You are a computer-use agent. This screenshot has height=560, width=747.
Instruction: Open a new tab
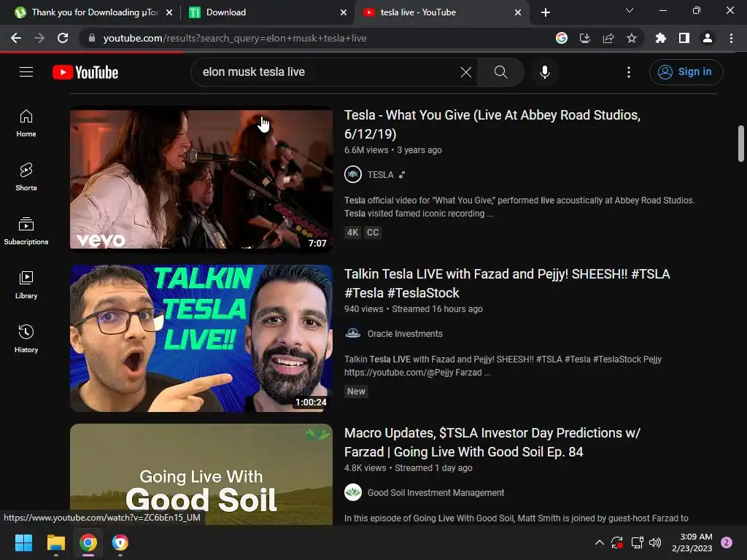tap(546, 12)
